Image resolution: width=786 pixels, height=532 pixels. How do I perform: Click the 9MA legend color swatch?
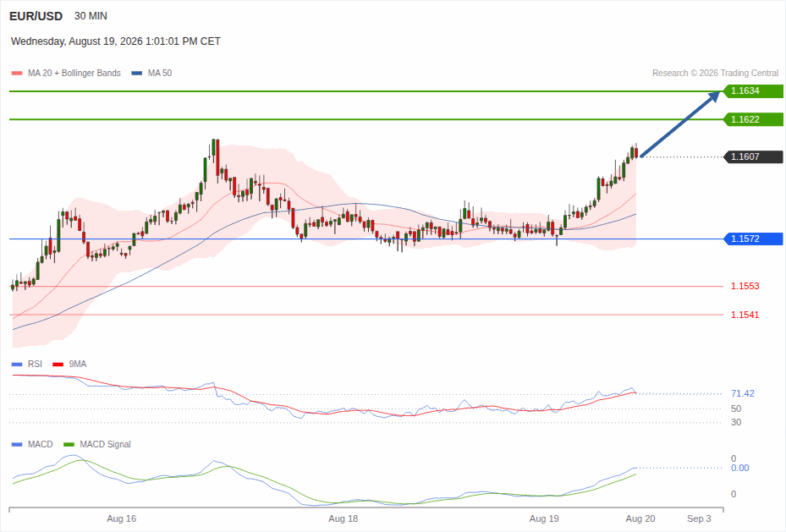click(58, 365)
